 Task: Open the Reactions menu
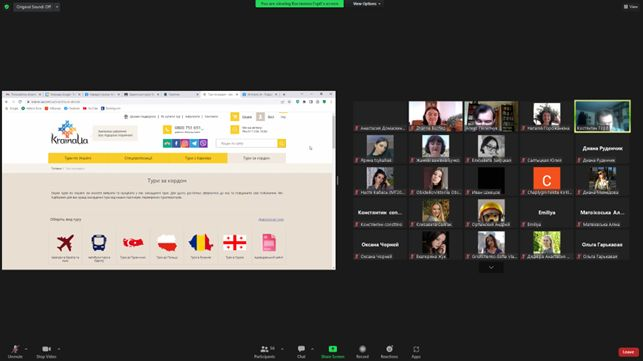[x=389, y=351]
